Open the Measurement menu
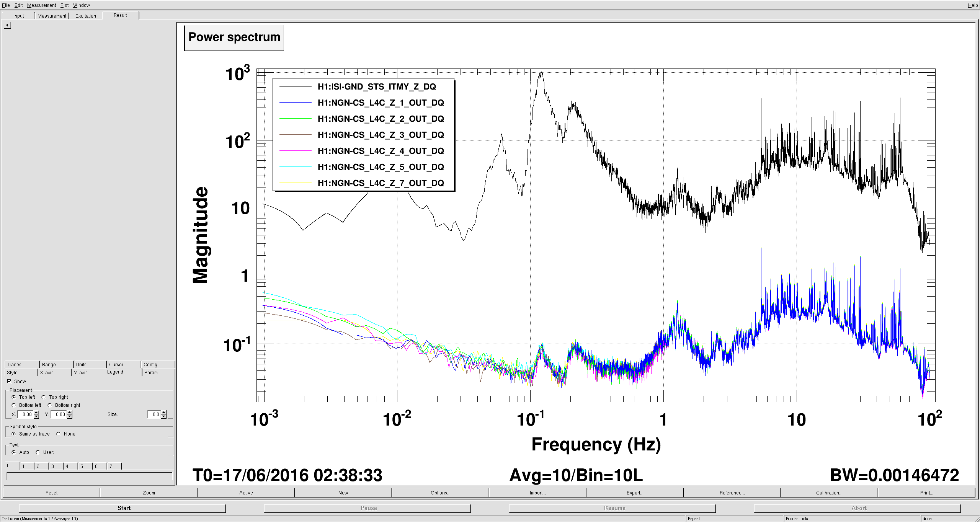This screenshot has height=522, width=980. tap(41, 5)
